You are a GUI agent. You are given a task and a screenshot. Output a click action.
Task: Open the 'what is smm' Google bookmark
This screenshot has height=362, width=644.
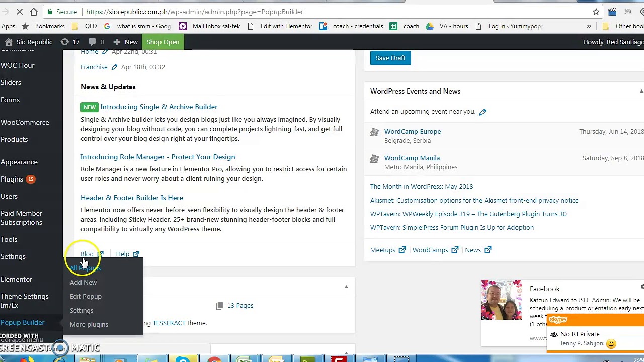pos(137,26)
